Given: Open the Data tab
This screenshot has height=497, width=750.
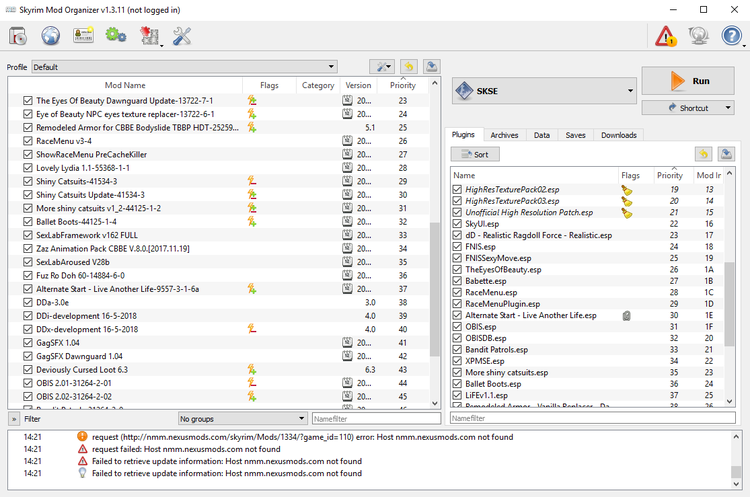Looking at the screenshot, I should click(541, 135).
